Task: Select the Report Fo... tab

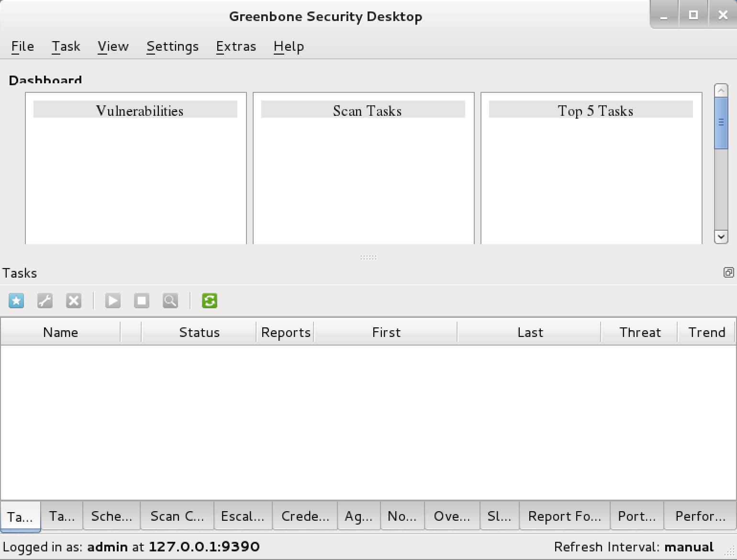Action: click(564, 516)
